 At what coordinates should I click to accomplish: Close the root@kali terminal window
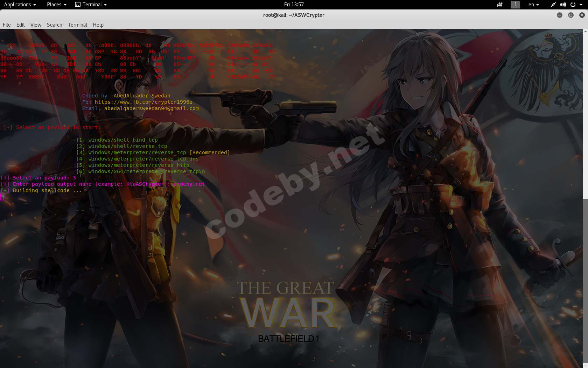(582, 15)
